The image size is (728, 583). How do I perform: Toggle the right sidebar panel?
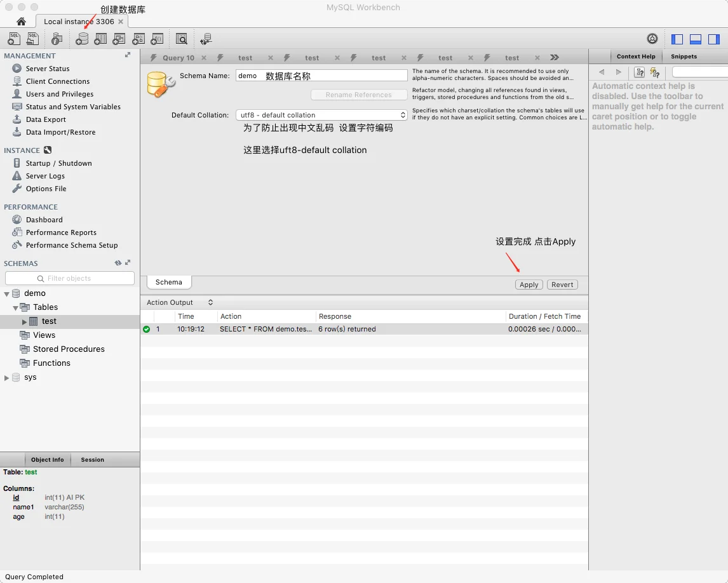pyautogui.click(x=714, y=39)
